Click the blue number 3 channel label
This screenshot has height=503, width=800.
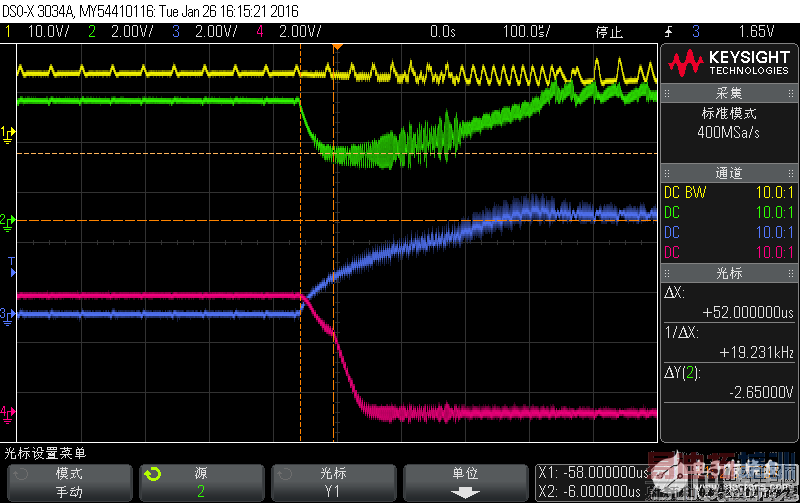[176, 32]
